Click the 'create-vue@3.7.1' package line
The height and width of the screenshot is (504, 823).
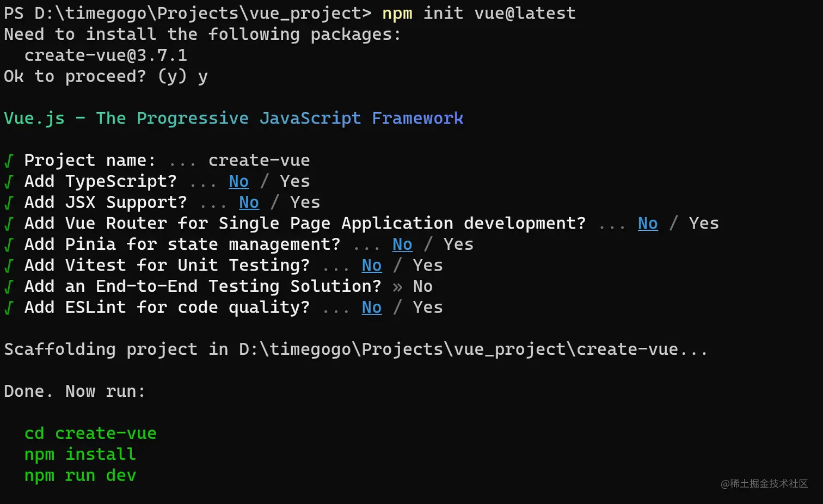pos(106,55)
